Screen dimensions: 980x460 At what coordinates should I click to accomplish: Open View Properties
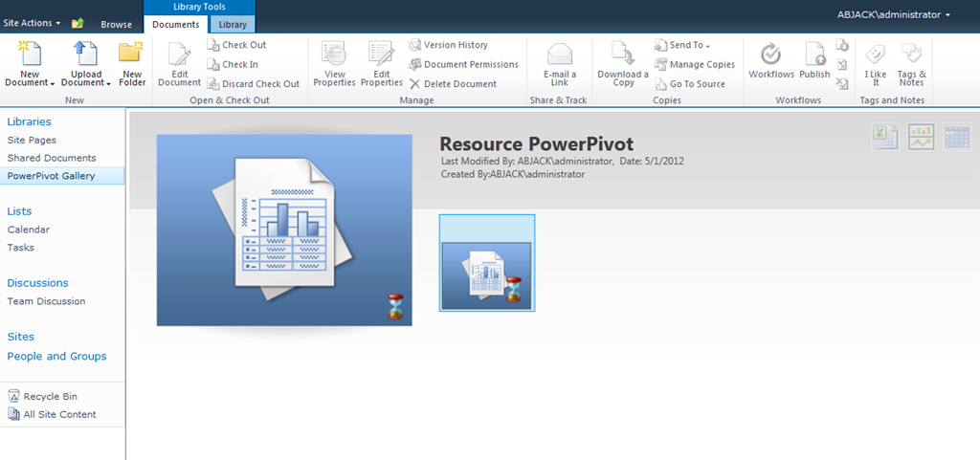click(x=334, y=64)
